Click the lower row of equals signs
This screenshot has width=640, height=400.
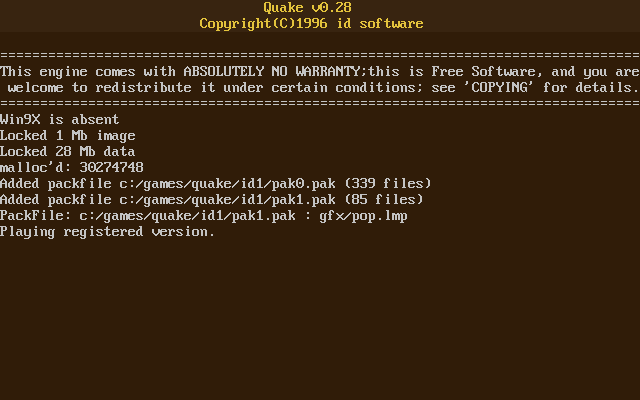click(320, 104)
